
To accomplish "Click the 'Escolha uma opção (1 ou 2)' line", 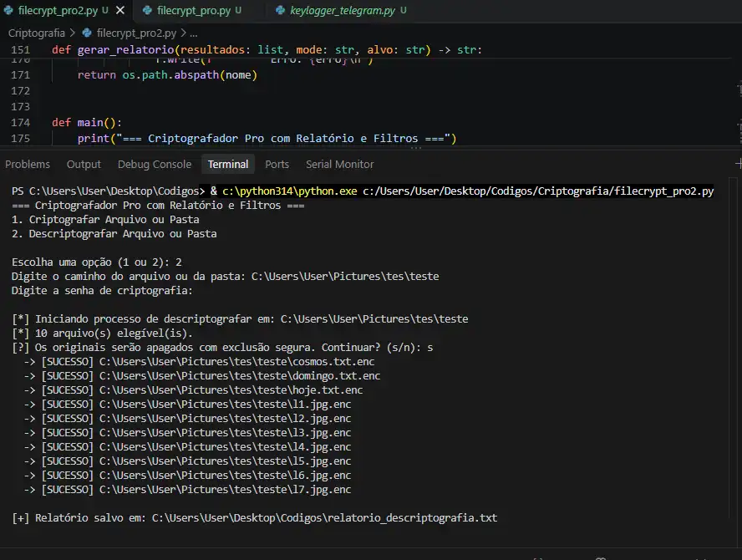I will click(x=97, y=262).
